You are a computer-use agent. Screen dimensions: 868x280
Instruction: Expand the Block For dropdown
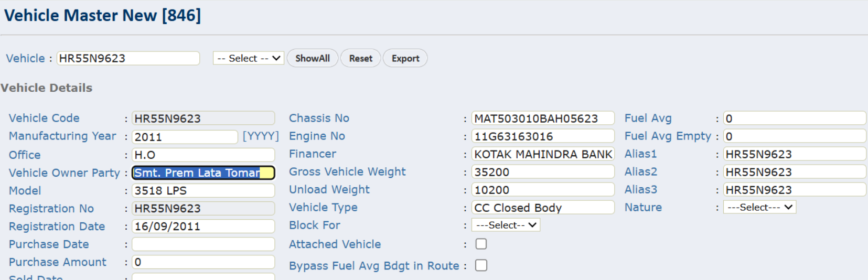tap(506, 225)
